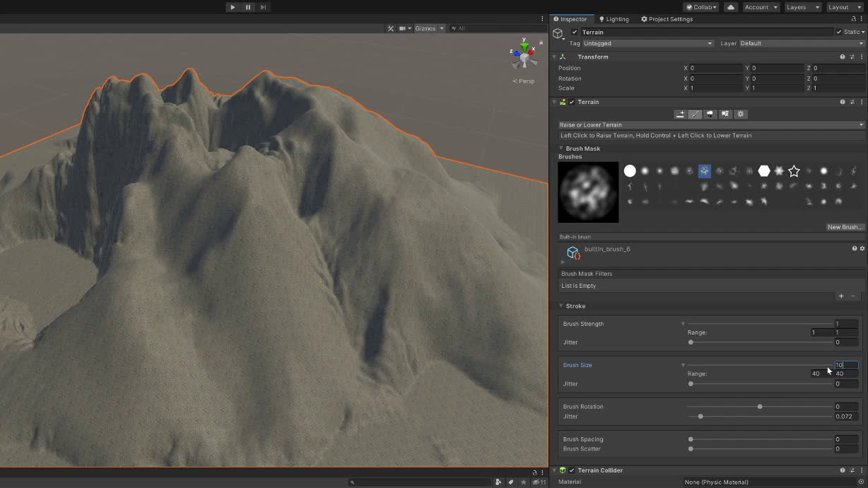Image resolution: width=868 pixels, height=488 pixels.
Task: Collapse the Stroke section
Action: point(561,306)
